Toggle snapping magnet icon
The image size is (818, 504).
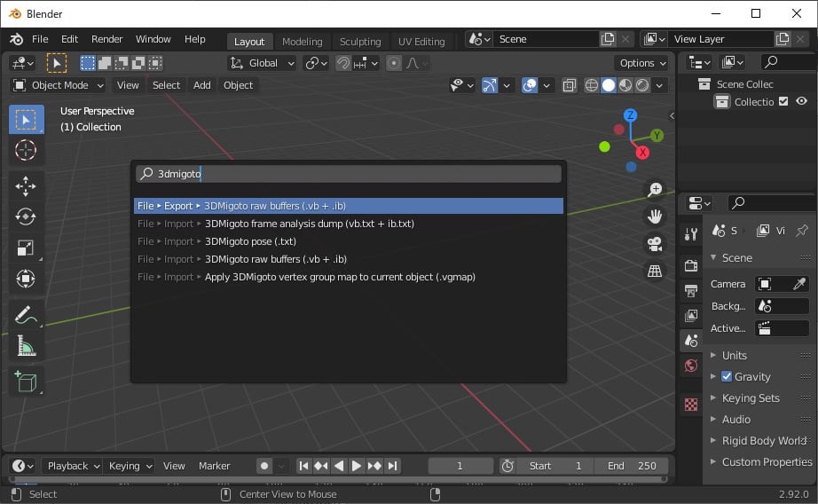tap(342, 63)
